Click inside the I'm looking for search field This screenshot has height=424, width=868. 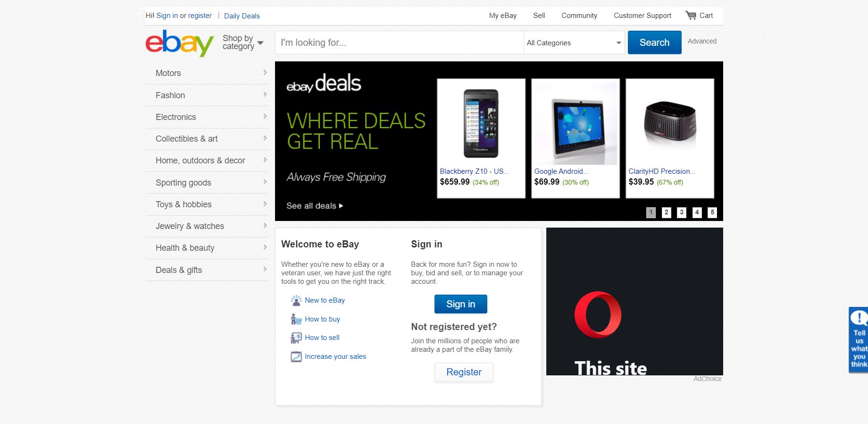[399, 42]
